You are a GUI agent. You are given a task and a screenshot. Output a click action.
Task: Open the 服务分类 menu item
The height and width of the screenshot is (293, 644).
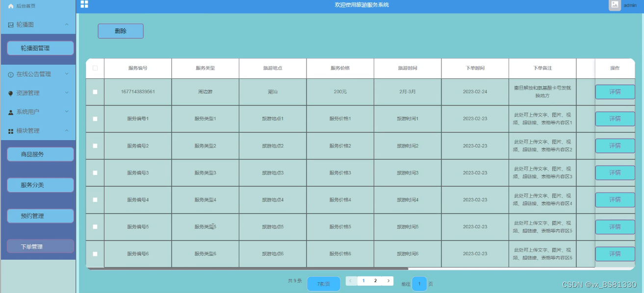point(40,185)
